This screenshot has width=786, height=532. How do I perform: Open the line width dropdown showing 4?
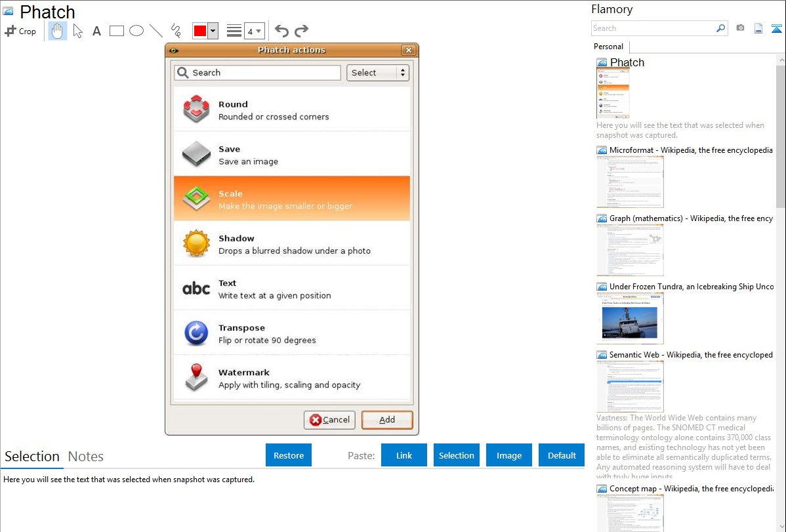[255, 31]
